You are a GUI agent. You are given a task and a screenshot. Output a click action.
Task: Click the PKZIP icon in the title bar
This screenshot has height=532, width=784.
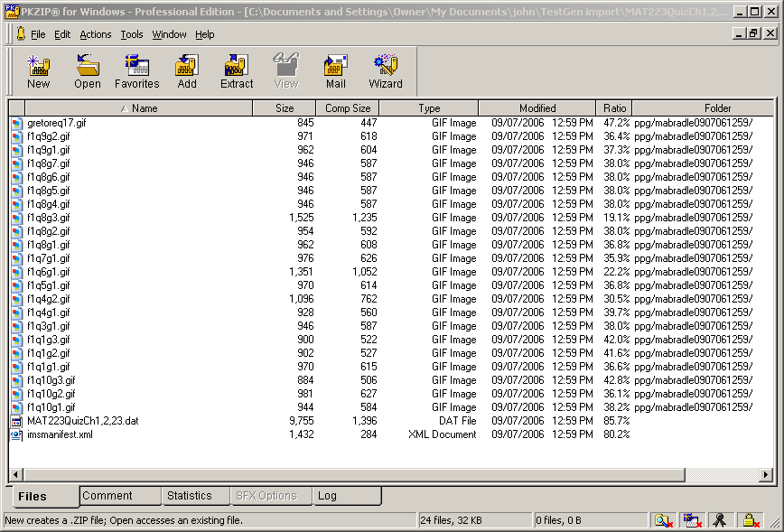pos(12,12)
